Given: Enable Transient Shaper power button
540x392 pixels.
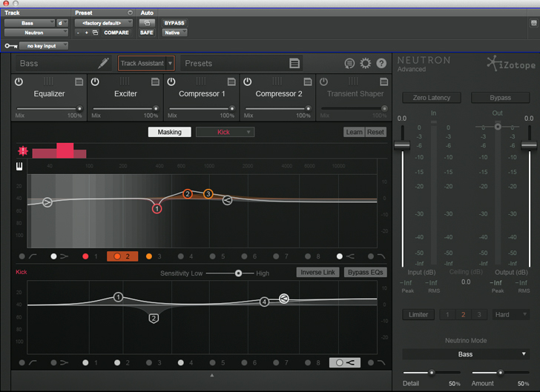Looking at the screenshot, I should [323, 82].
